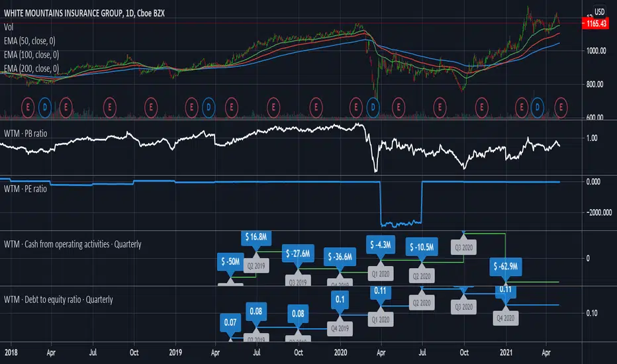The width and height of the screenshot is (617, 364).
Task: Click the Debt to equity ratio Quarterly legend
Action: pyautogui.click(x=58, y=299)
